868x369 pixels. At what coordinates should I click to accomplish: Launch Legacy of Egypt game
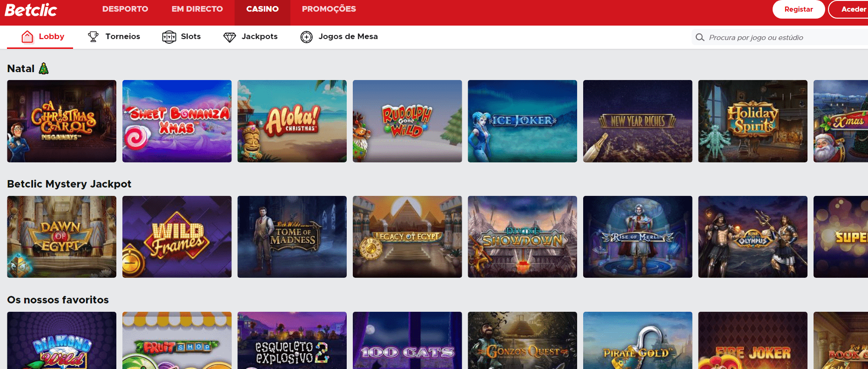point(407,237)
